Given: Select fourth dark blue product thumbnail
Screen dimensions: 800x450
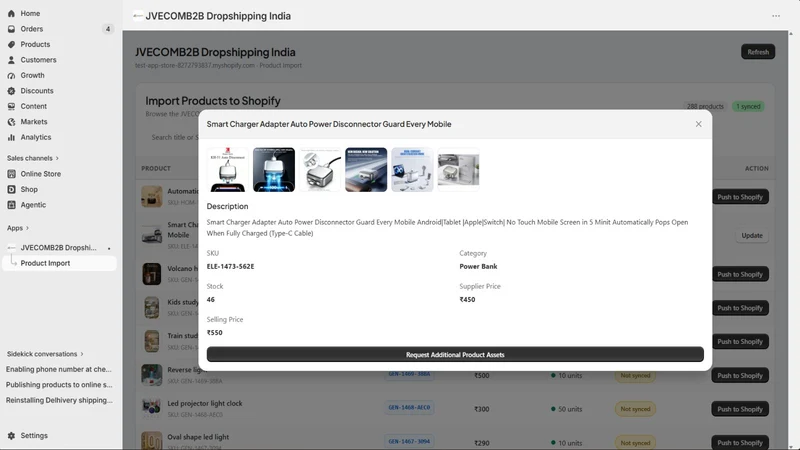Looking at the screenshot, I should [x=366, y=170].
